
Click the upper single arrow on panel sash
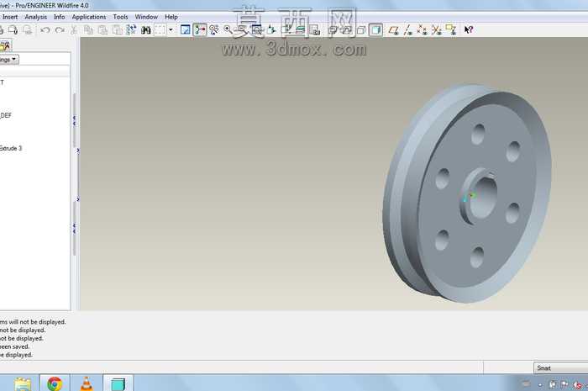pyautogui.click(x=77, y=151)
